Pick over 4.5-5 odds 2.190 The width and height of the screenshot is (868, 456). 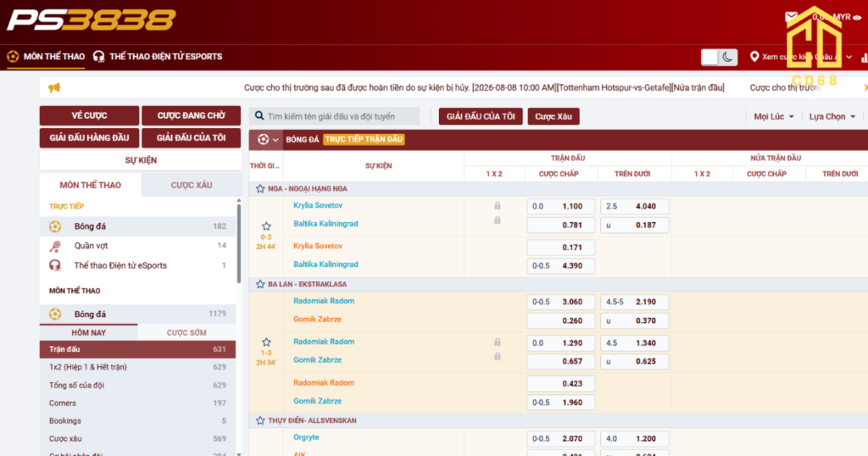(x=634, y=302)
